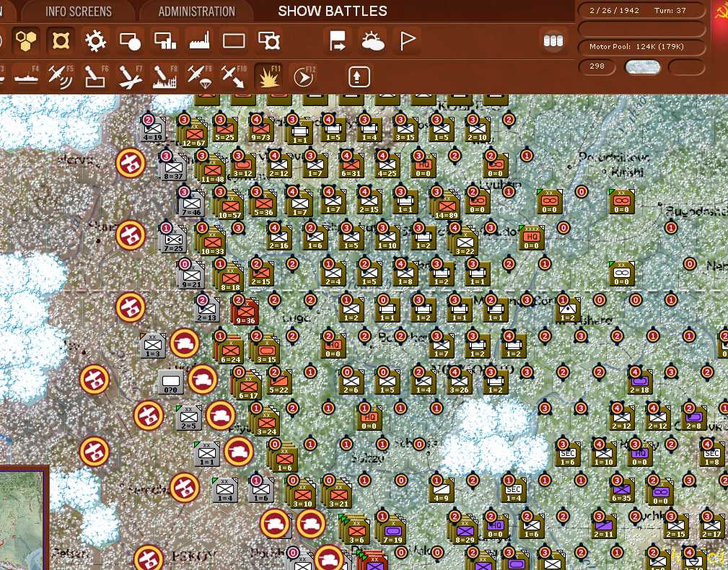Select the XXXX HQ unit counter

532,237
